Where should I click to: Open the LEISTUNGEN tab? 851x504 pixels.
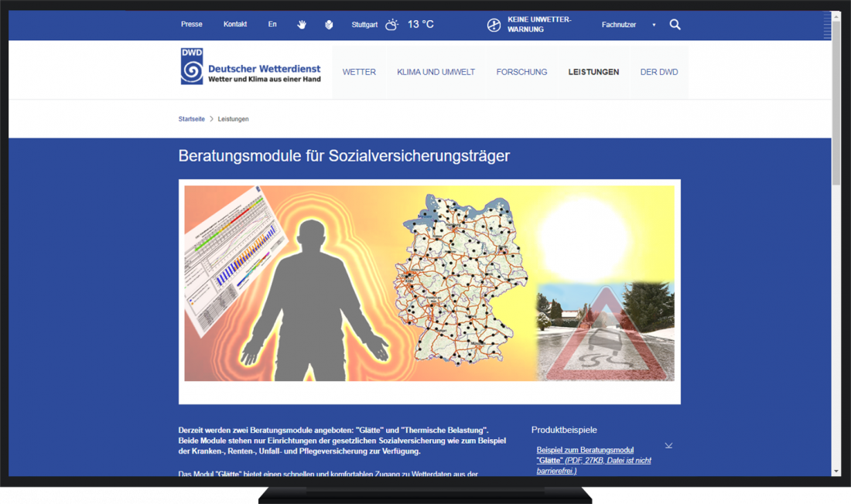pyautogui.click(x=593, y=71)
